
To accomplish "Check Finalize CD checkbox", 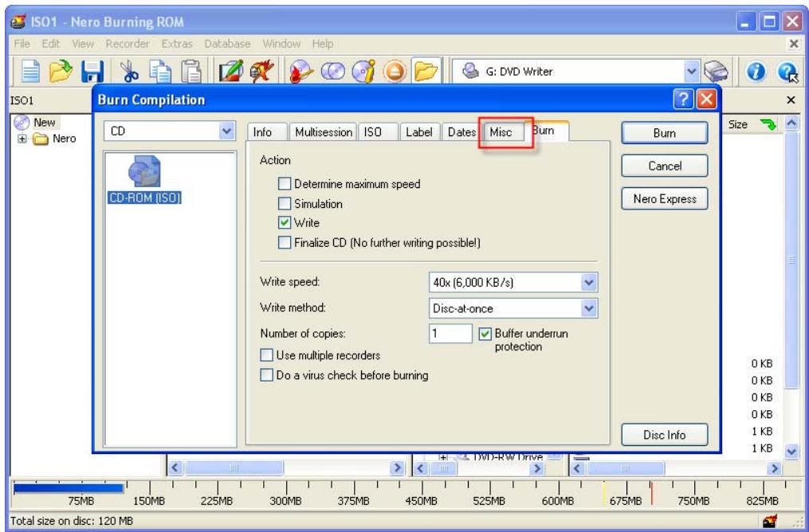I will click(285, 242).
